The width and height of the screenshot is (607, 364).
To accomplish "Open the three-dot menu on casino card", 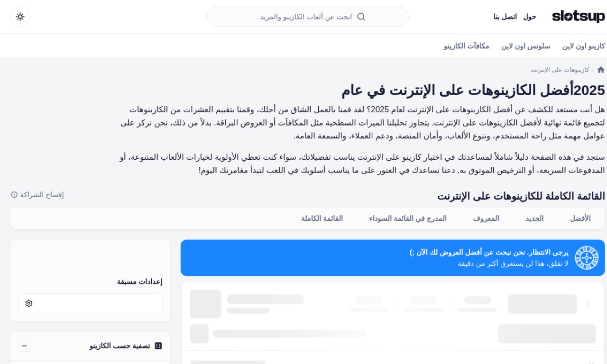I will point(588,304).
